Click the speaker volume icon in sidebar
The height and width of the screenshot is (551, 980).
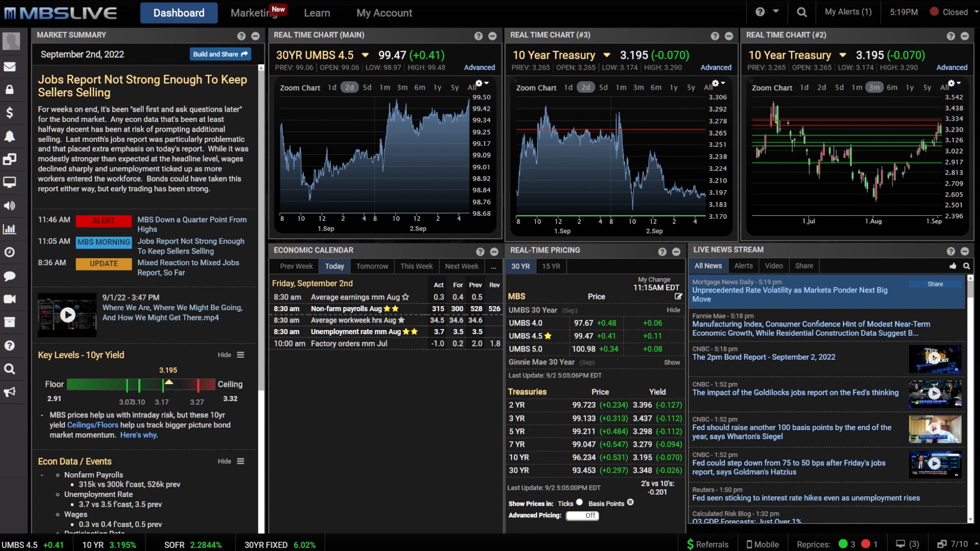[10, 206]
